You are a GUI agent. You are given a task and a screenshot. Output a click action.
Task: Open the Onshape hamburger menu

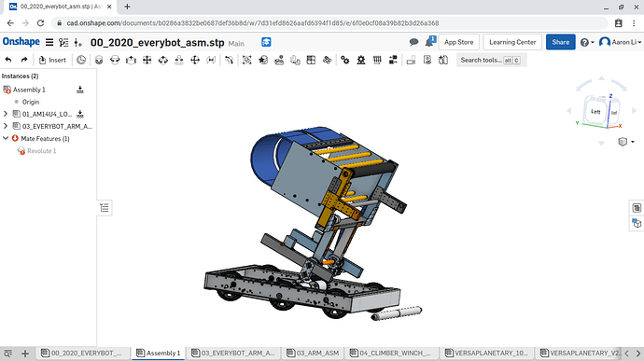pos(49,42)
